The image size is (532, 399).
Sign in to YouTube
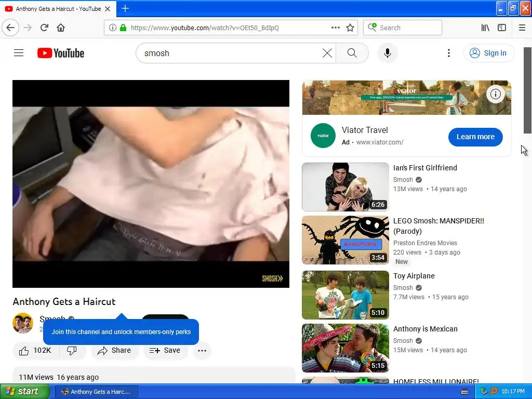pos(488,53)
